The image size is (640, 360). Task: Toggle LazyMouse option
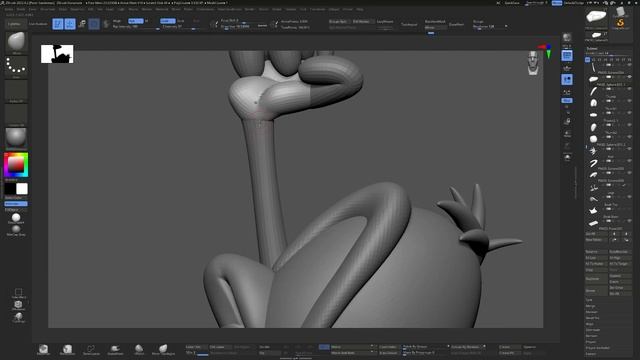(385, 22)
